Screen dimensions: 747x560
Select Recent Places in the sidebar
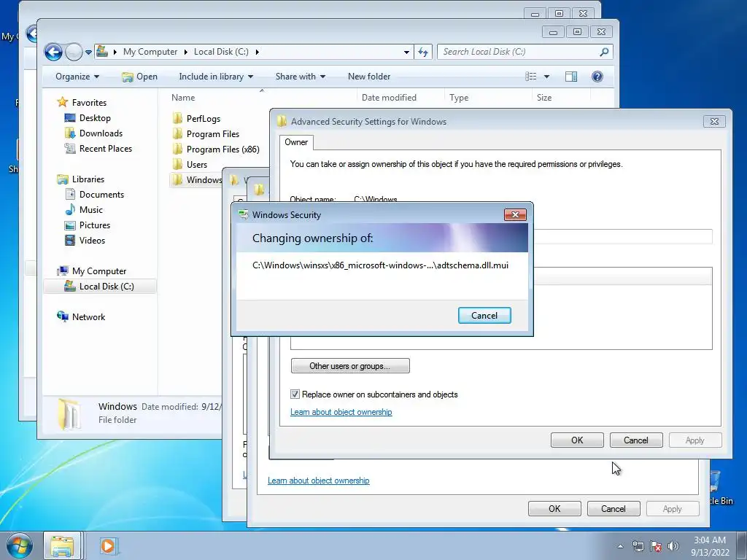(x=105, y=149)
